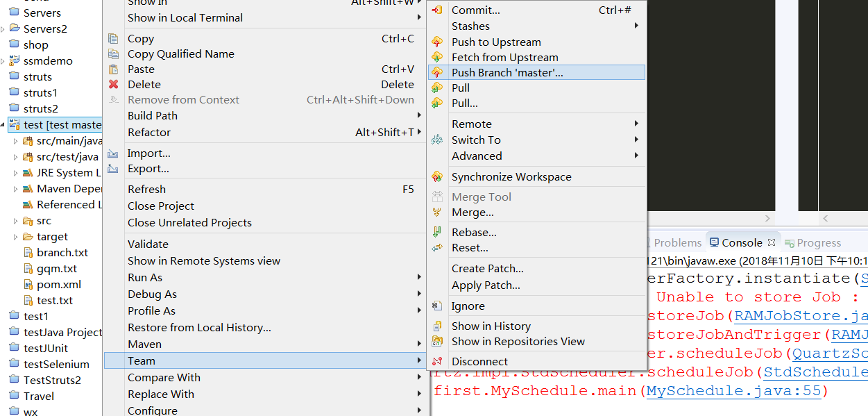Follow the RAMJobStore.ja stack trace link

point(801,317)
